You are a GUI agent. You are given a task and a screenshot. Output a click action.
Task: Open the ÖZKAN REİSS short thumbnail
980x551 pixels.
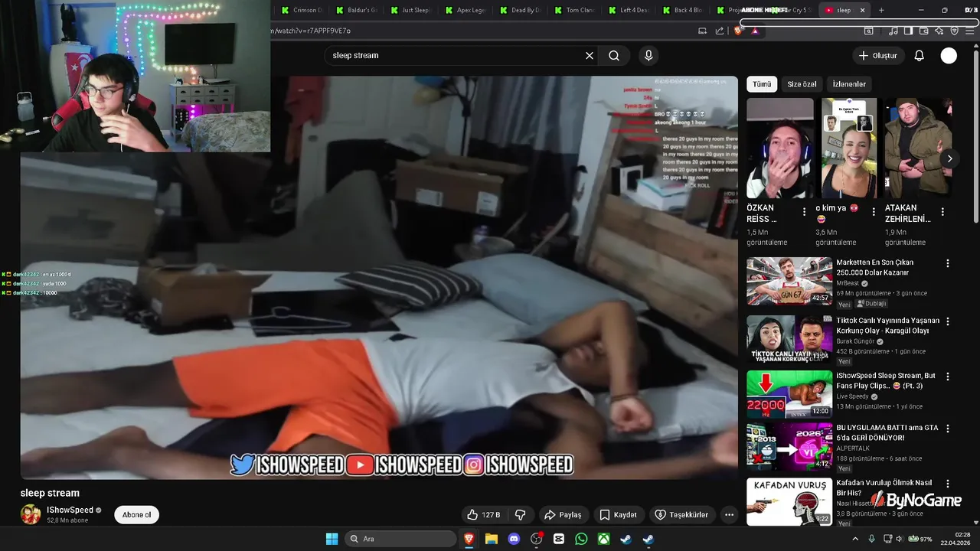pyautogui.click(x=780, y=148)
